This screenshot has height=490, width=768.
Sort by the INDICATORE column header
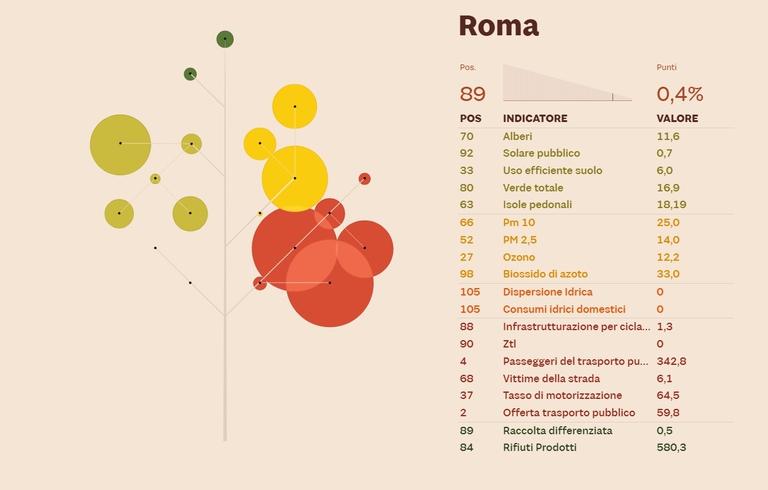click(534, 118)
